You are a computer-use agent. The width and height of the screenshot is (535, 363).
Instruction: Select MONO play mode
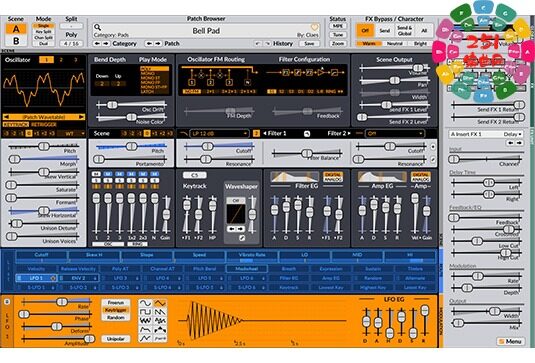[155, 73]
